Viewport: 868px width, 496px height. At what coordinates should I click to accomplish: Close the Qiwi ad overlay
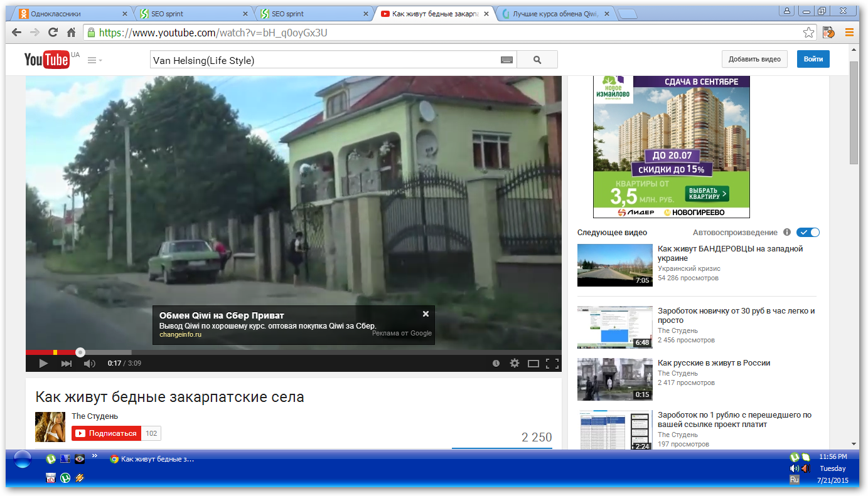coord(426,314)
